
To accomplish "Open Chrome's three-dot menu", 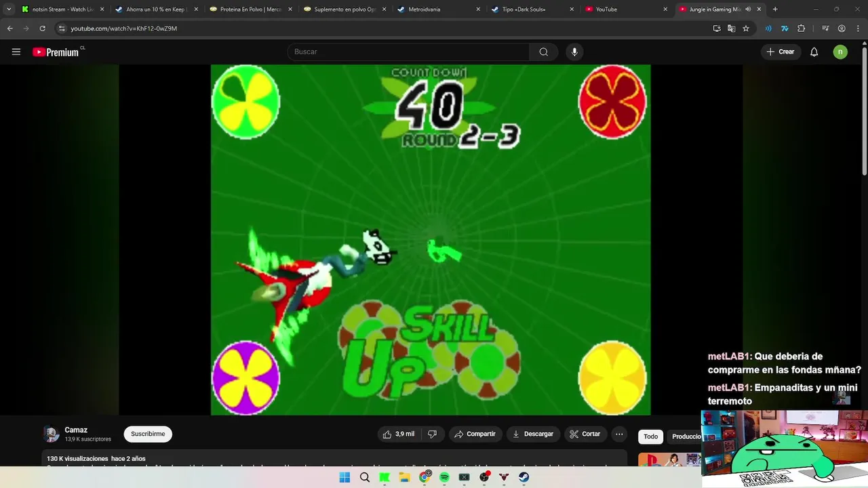I will click(857, 28).
